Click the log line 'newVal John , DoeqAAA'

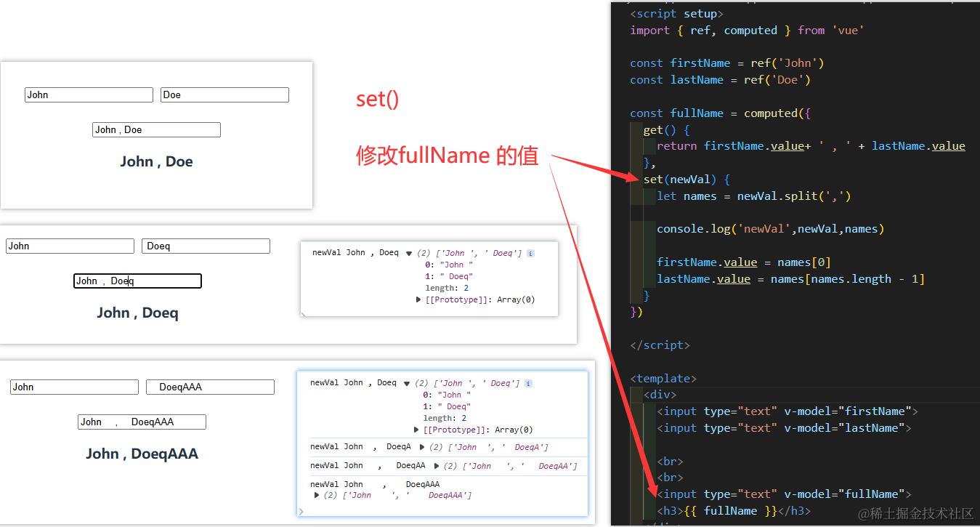(375, 484)
